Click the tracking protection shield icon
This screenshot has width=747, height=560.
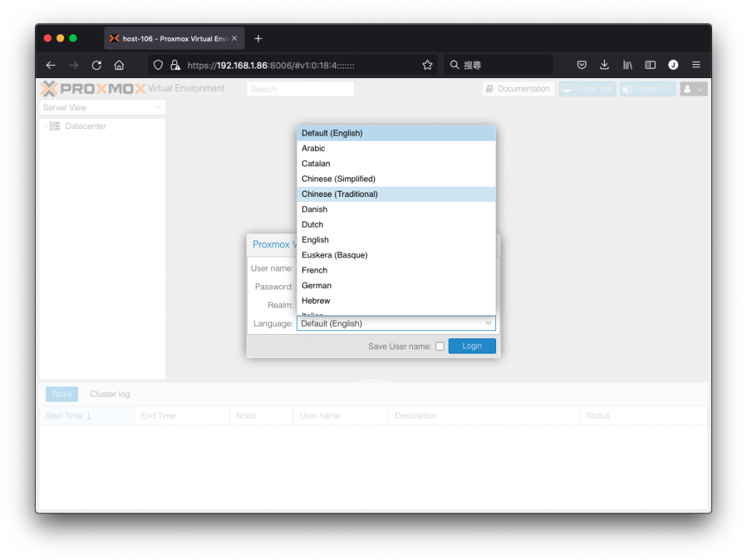coord(158,65)
